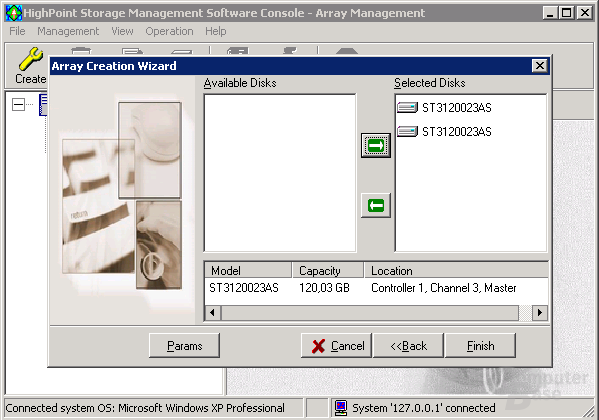Open the File menu

pyautogui.click(x=17, y=31)
